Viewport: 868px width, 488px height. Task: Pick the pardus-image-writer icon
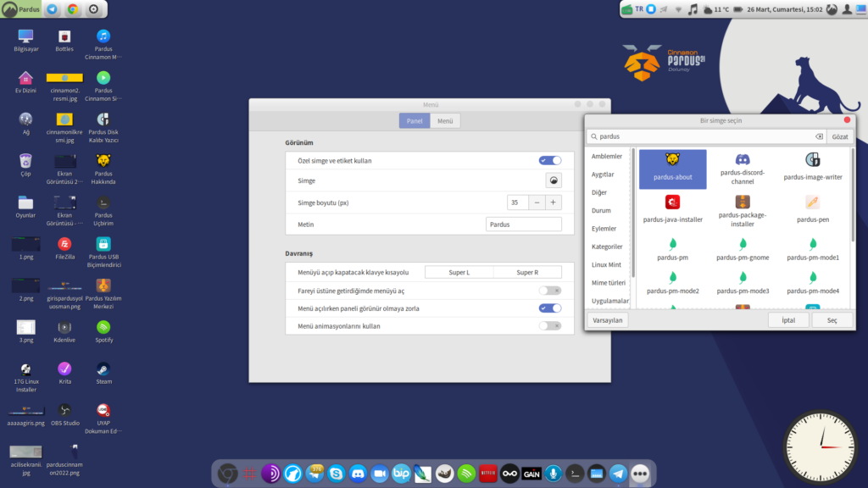coord(813,169)
